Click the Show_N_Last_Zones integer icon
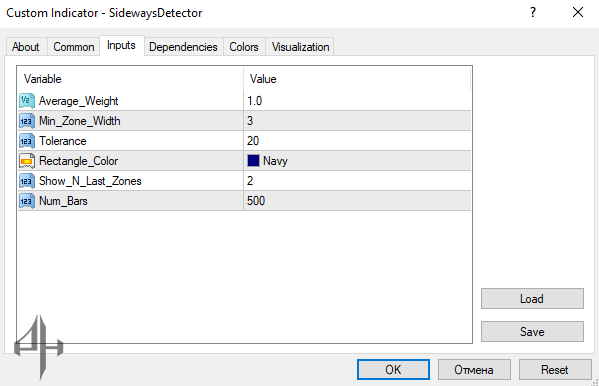 (x=27, y=181)
